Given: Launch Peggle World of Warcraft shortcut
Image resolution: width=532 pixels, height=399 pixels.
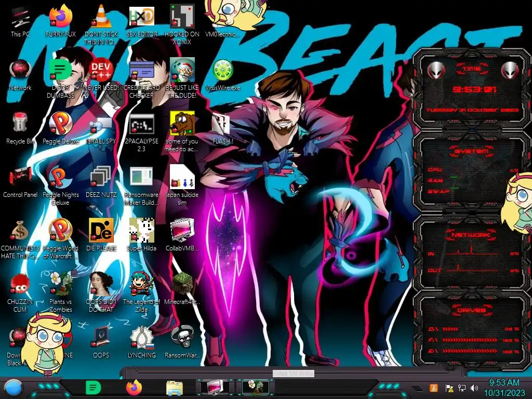Looking at the screenshot, I should 60,239.
